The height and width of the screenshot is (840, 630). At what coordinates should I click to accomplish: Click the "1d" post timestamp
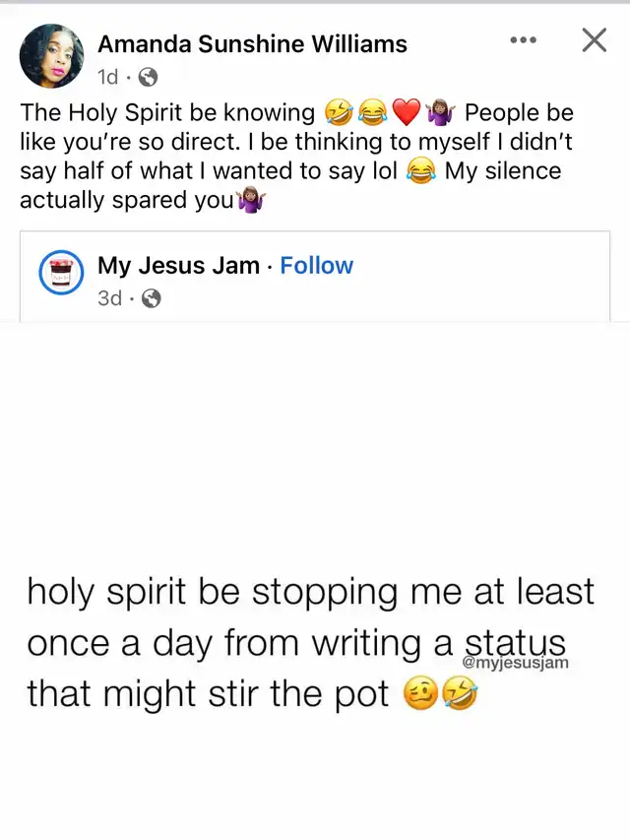pos(109,76)
